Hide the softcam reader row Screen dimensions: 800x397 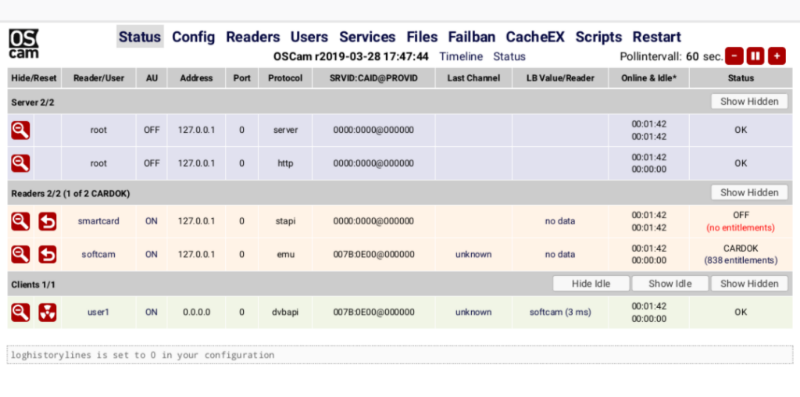pyautogui.click(x=20, y=254)
